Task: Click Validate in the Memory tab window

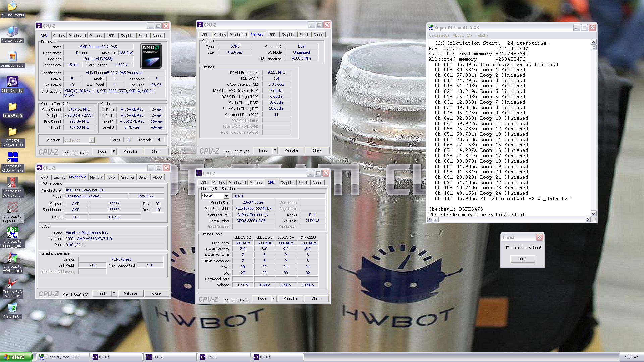Action: point(291,150)
